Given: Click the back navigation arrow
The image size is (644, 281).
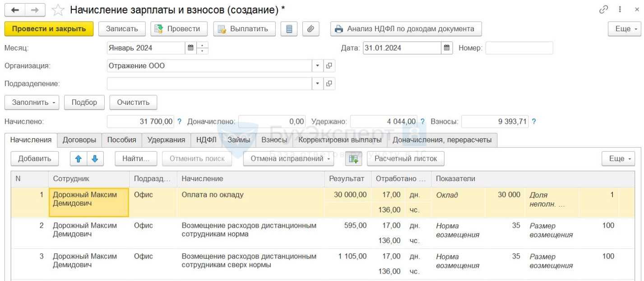Looking at the screenshot, I should coord(15,9).
